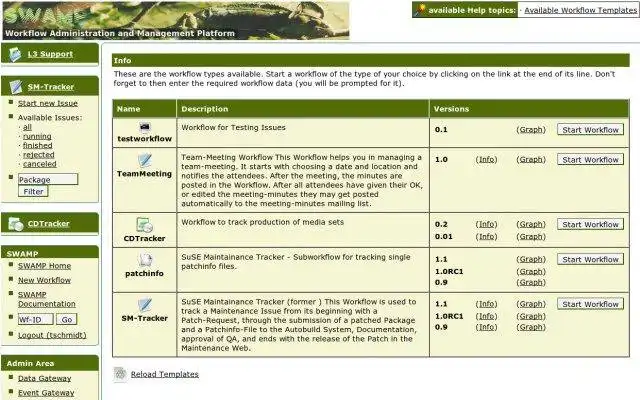640x400 pixels.
Task: Show canceled issues
Action: click(40, 164)
